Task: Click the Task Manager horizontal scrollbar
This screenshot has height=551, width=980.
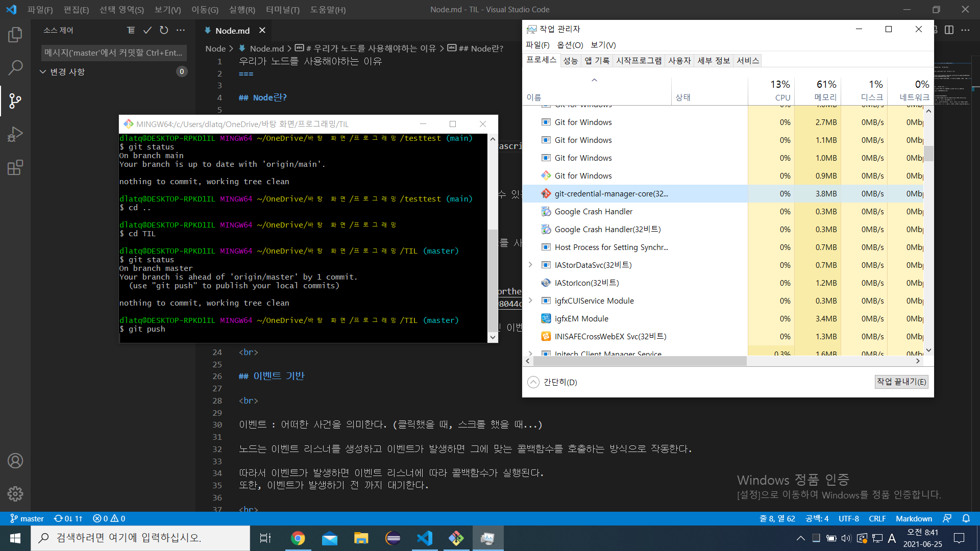Action: [640, 361]
